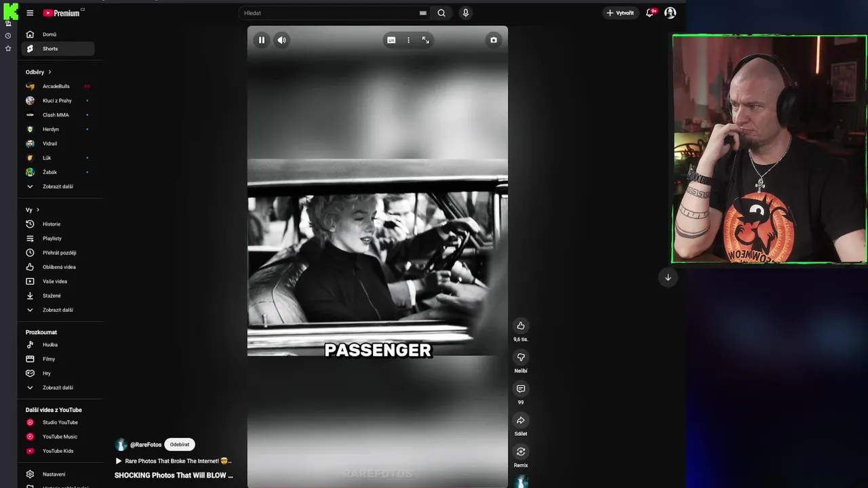Open Studio YouTube
The image size is (868, 488).
58,422
